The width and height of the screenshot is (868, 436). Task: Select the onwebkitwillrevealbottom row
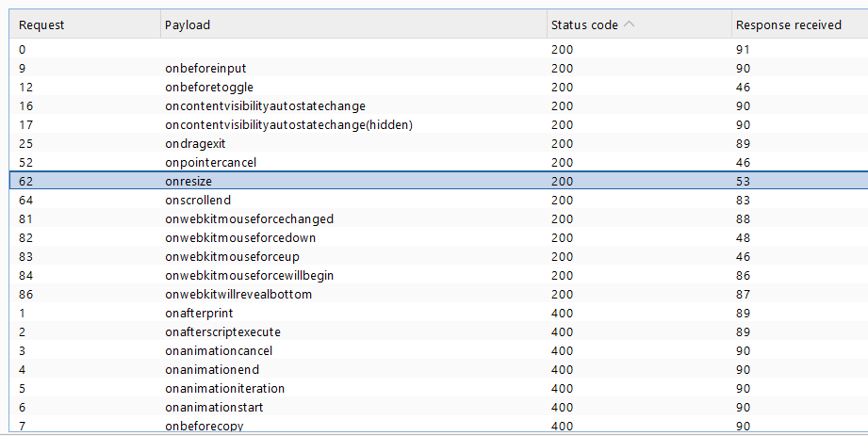[439, 294]
